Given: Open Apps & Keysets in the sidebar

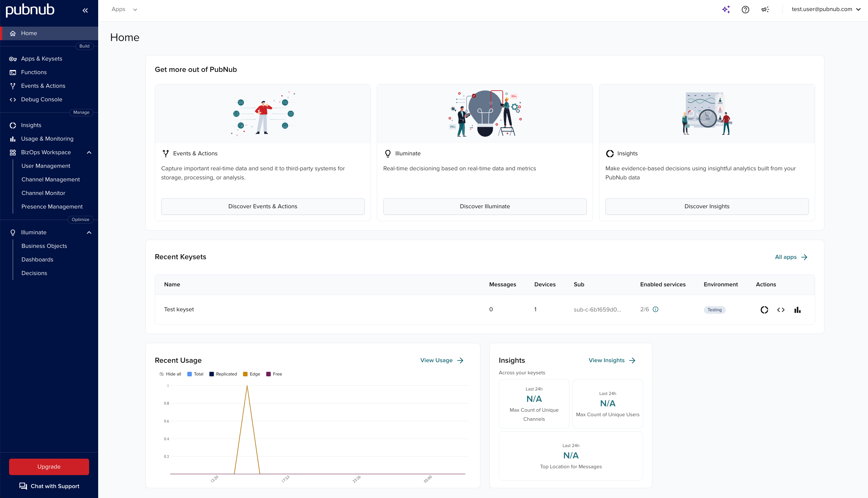Looking at the screenshot, I should point(41,59).
